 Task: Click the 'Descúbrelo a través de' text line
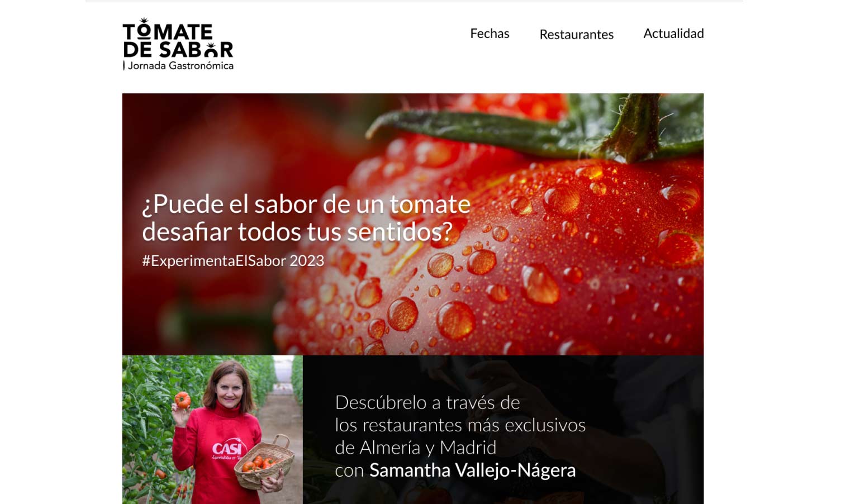[x=427, y=402]
